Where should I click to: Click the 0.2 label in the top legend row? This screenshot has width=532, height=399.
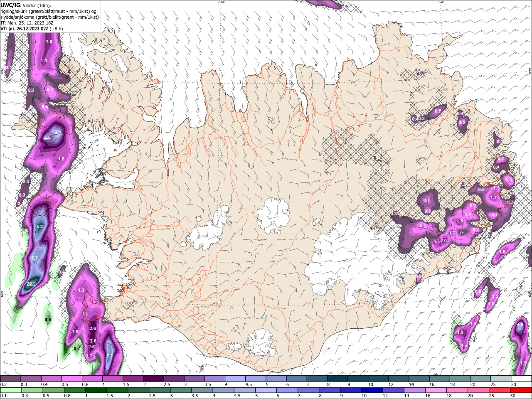coord(3,384)
